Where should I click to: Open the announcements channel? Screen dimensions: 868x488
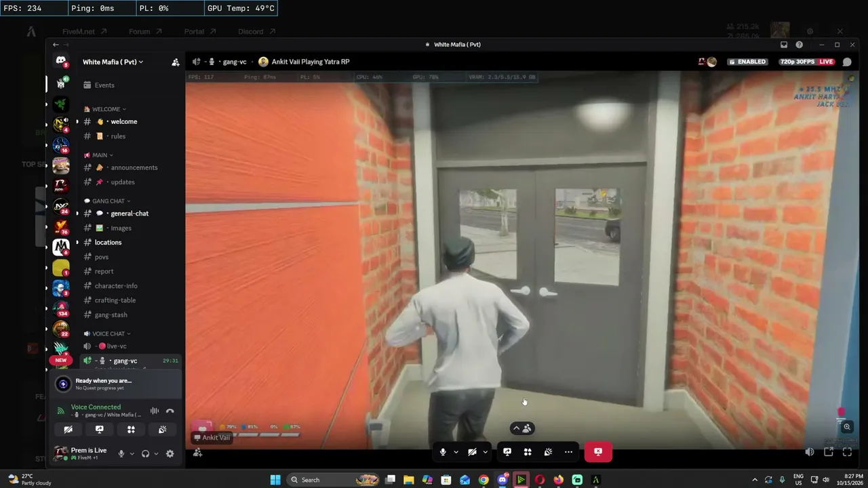coord(134,167)
